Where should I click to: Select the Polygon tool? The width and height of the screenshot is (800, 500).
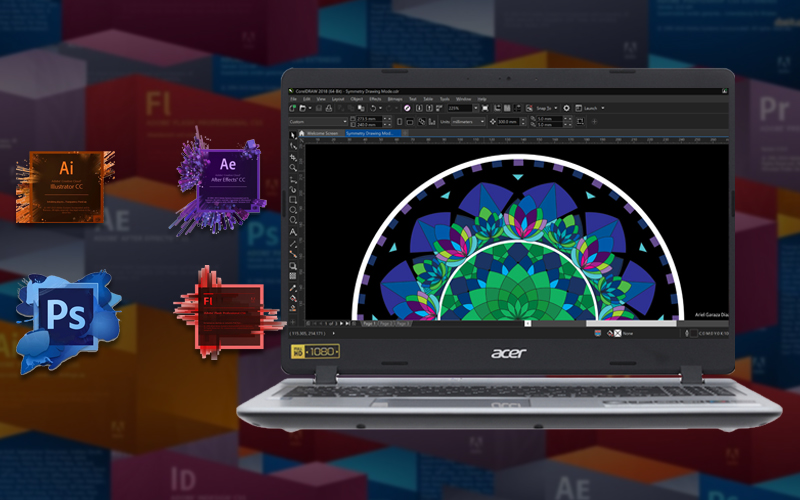coord(293,220)
